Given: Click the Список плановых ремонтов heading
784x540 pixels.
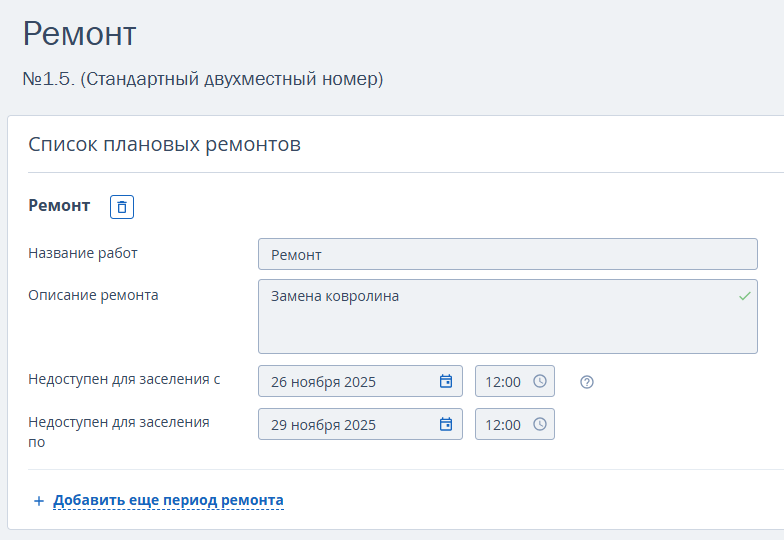Looking at the screenshot, I should pos(164,144).
